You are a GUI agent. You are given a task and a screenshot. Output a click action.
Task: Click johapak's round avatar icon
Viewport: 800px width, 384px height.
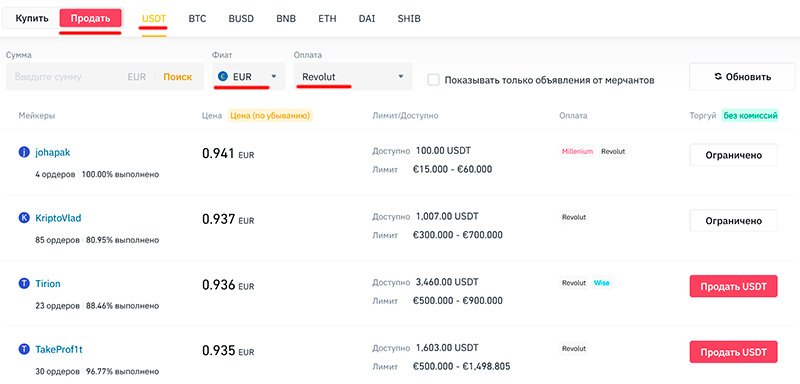click(24, 152)
